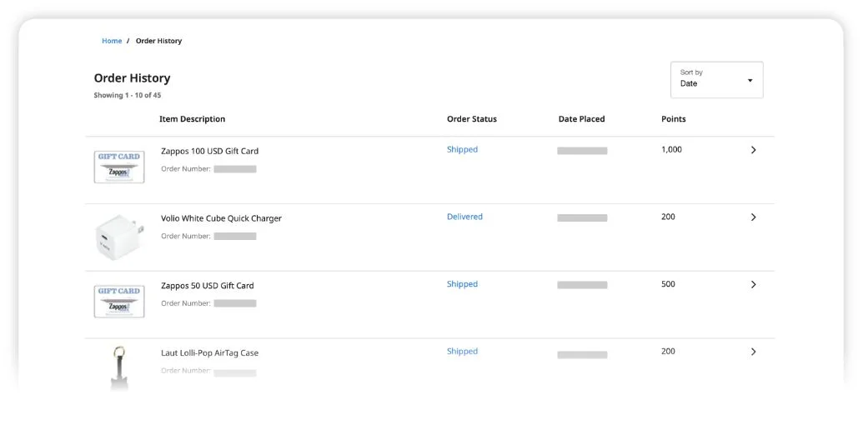Select Laut AirTag Case keychain thumbnail
868x440 pixels.
click(x=119, y=367)
